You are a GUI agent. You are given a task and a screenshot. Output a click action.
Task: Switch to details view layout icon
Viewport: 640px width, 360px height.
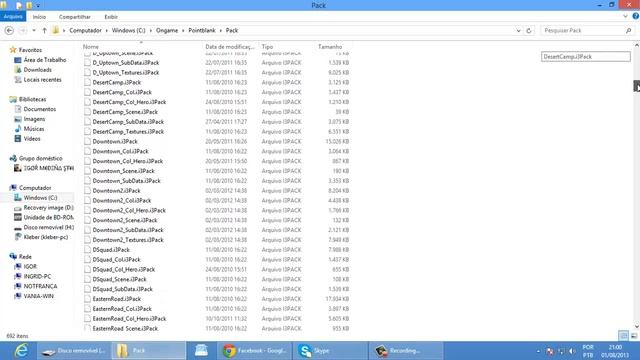pos(623,336)
